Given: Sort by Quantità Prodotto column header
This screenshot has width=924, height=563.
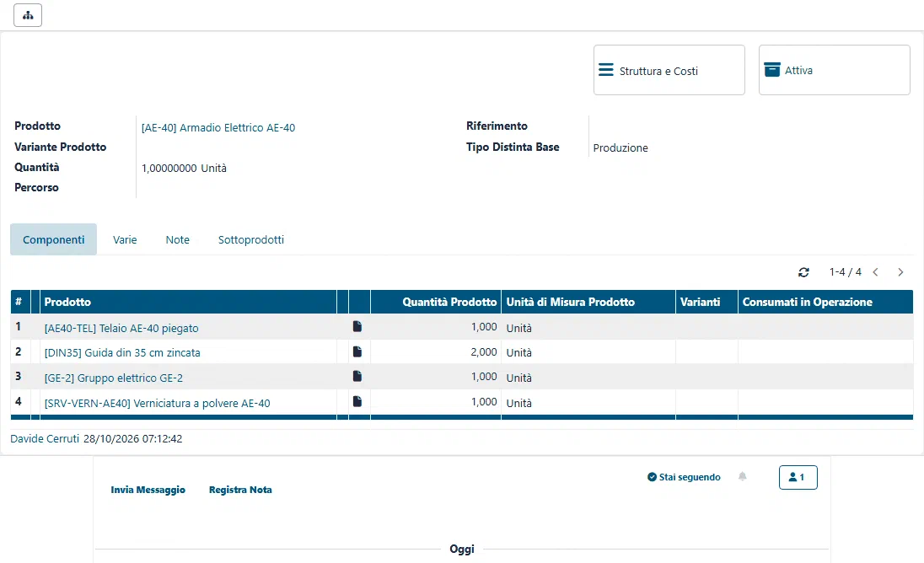Looking at the screenshot, I should tap(436, 302).
